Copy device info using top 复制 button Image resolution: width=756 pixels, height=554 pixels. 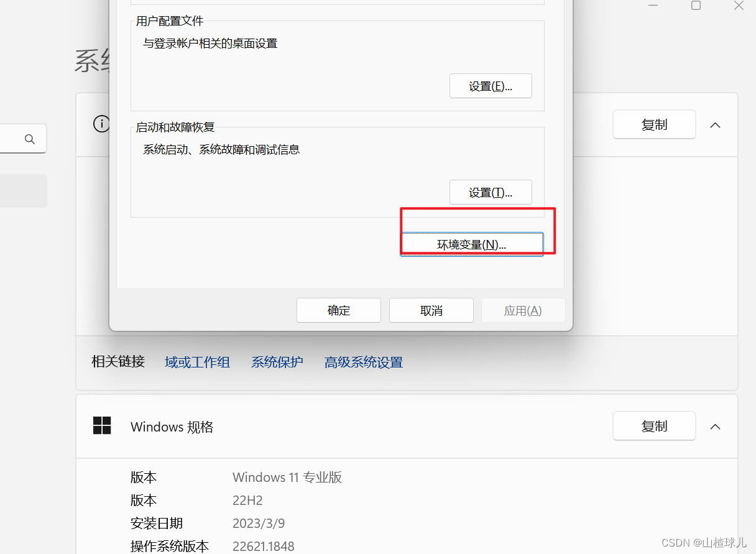[653, 124]
